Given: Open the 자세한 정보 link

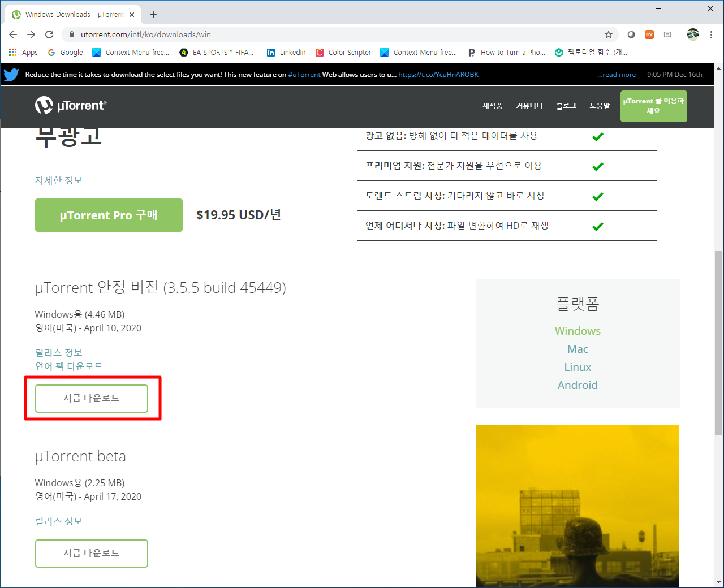Looking at the screenshot, I should (x=59, y=180).
